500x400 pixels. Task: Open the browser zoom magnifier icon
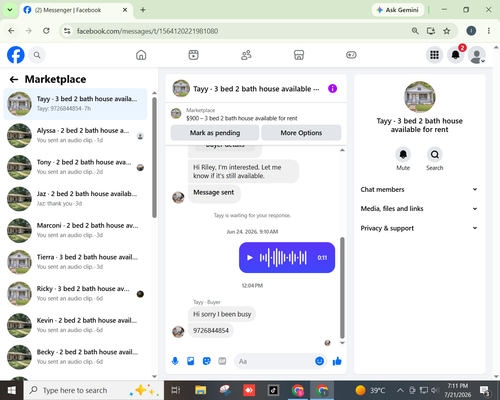[x=415, y=31]
